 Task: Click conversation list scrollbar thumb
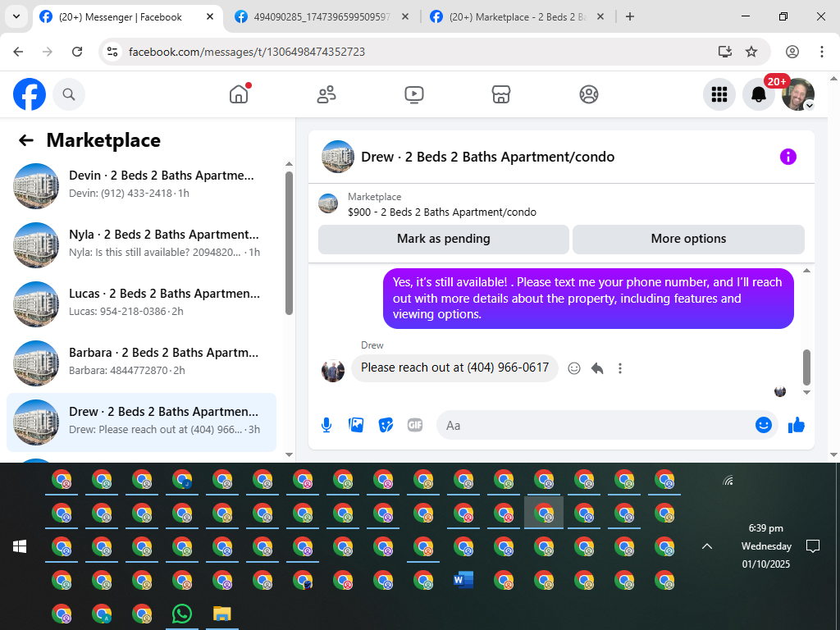click(x=290, y=243)
